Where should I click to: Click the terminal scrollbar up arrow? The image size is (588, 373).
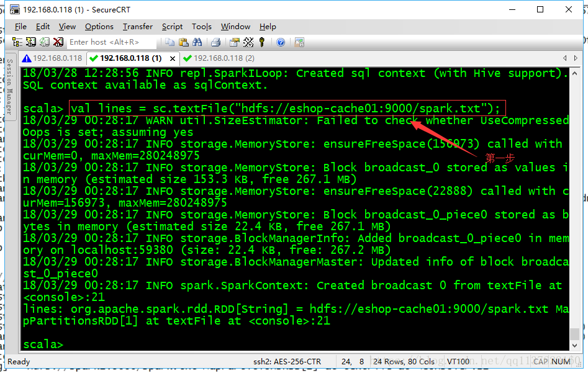[574, 73]
